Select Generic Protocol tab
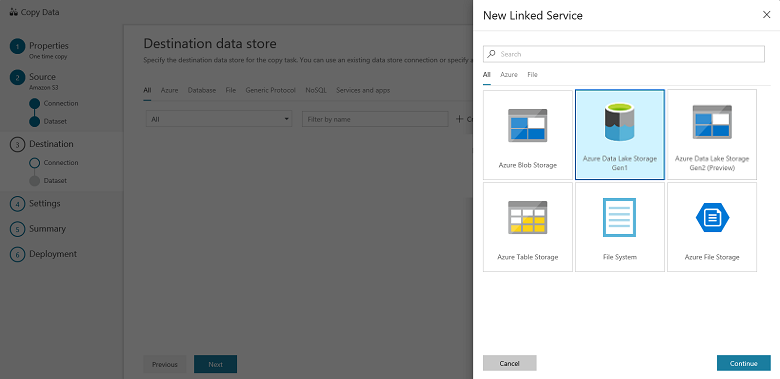This screenshot has width=780, height=379. click(271, 91)
